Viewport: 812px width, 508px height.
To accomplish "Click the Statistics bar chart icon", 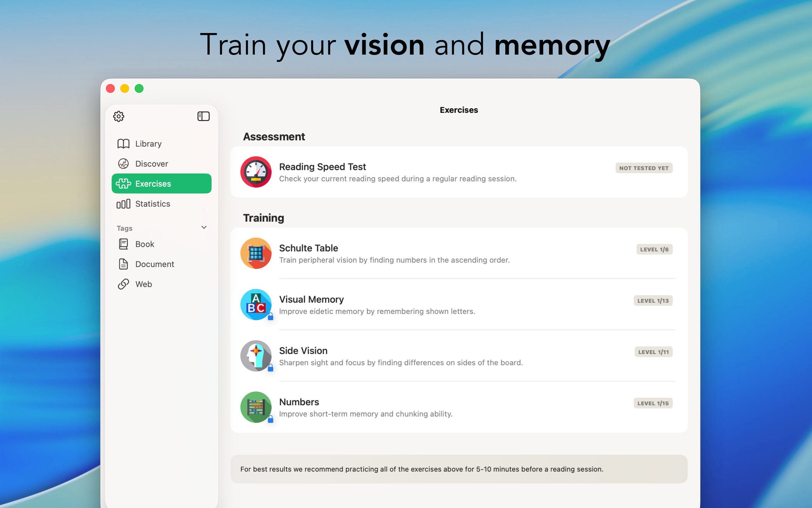I will point(123,204).
